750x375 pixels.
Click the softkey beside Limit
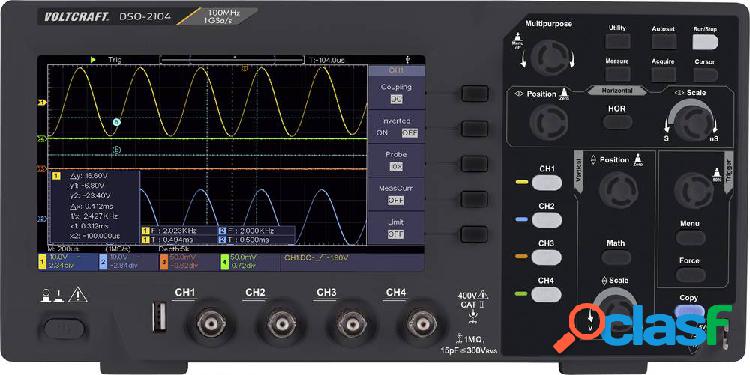[x=475, y=234]
